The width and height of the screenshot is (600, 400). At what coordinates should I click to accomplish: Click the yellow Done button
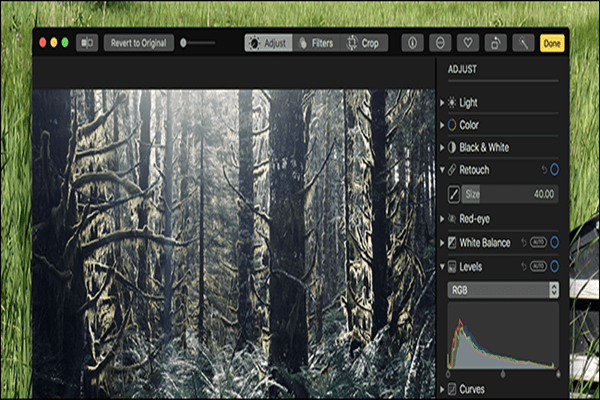(552, 43)
